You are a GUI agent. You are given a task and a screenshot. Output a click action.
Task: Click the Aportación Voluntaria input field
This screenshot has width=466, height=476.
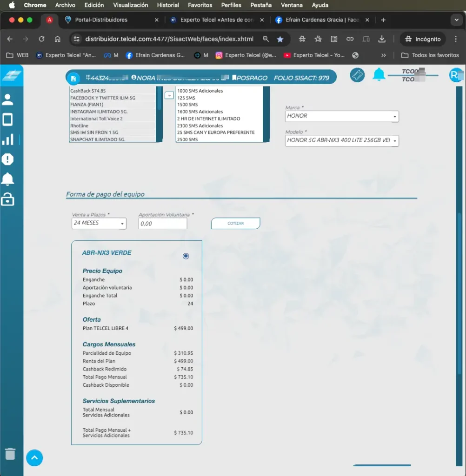(x=162, y=224)
